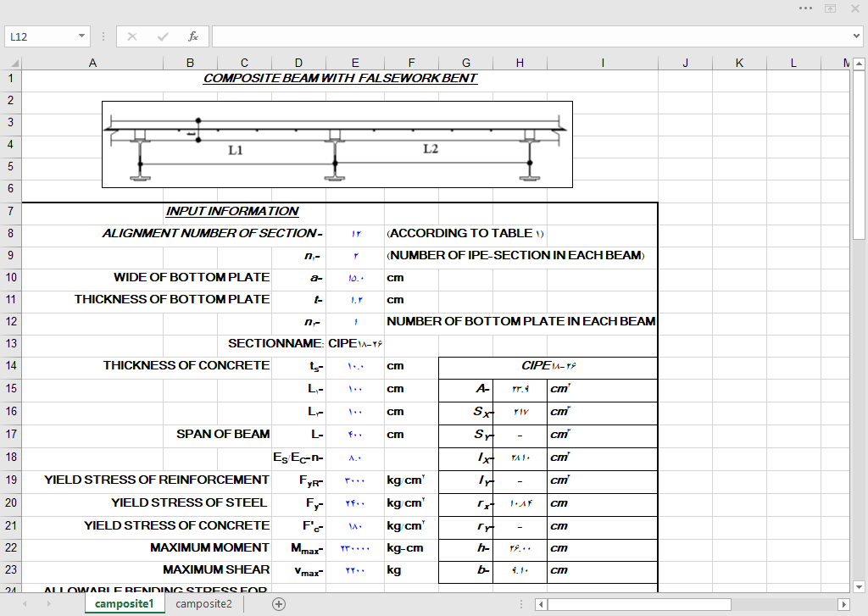This screenshot has width=868, height=616.
Task: Click the Enter checkmark icon in the formula bar
Action: 163,36
